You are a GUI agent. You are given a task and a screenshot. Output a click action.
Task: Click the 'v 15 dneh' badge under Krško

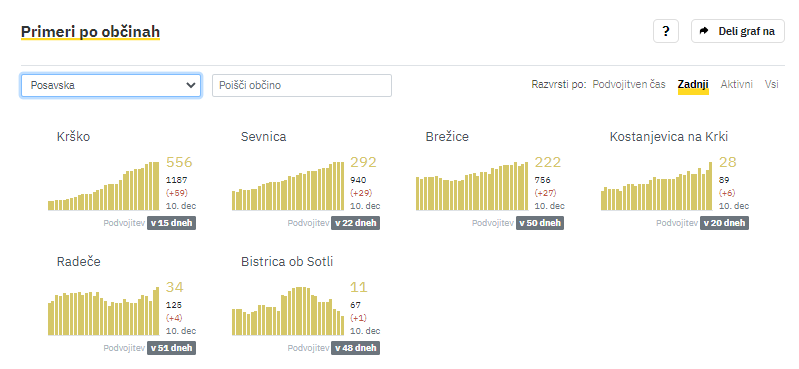pyautogui.click(x=171, y=223)
